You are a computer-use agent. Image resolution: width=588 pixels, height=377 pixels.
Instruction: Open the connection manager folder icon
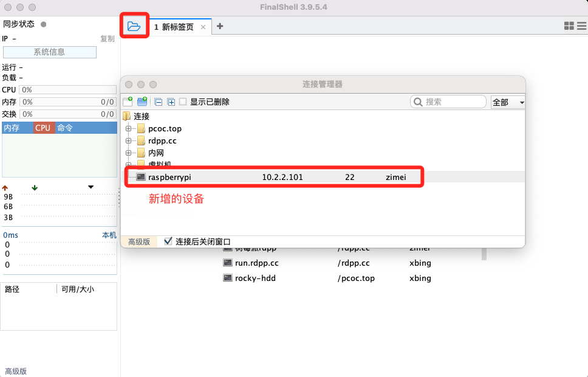coord(134,27)
